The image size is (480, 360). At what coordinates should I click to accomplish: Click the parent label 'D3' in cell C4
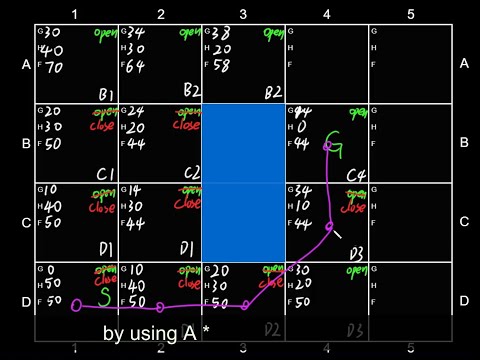click(356, 254)
